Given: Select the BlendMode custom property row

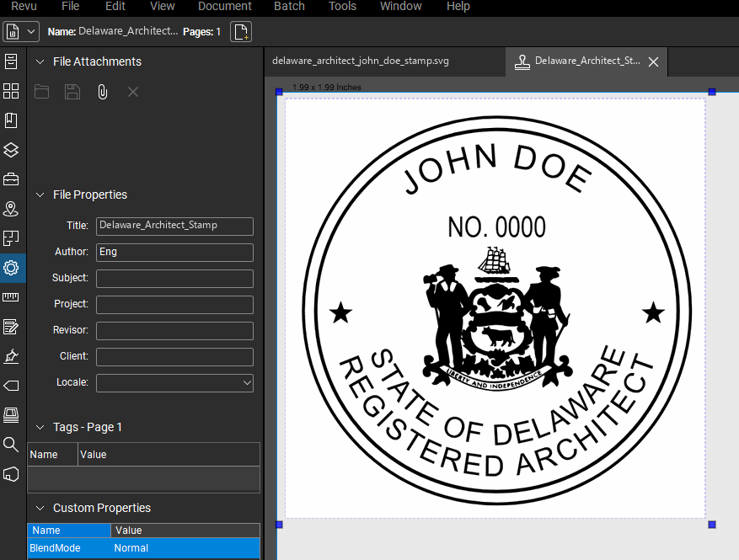Looking at the screenshot, I should click(144, 548).
